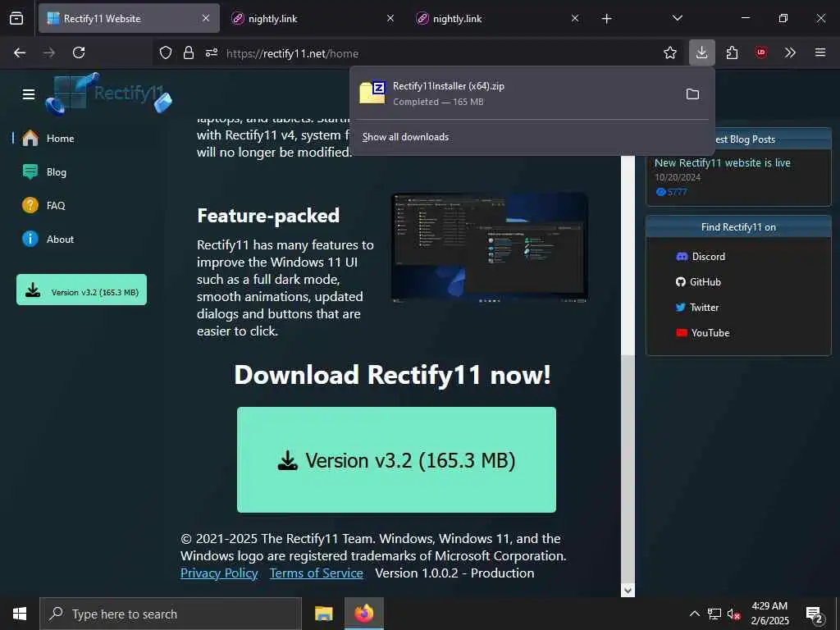The height and width of the screenshot is (630, 840).
Task: Open Firefox View button in tab strip
Action: click(x=16, y=19)
